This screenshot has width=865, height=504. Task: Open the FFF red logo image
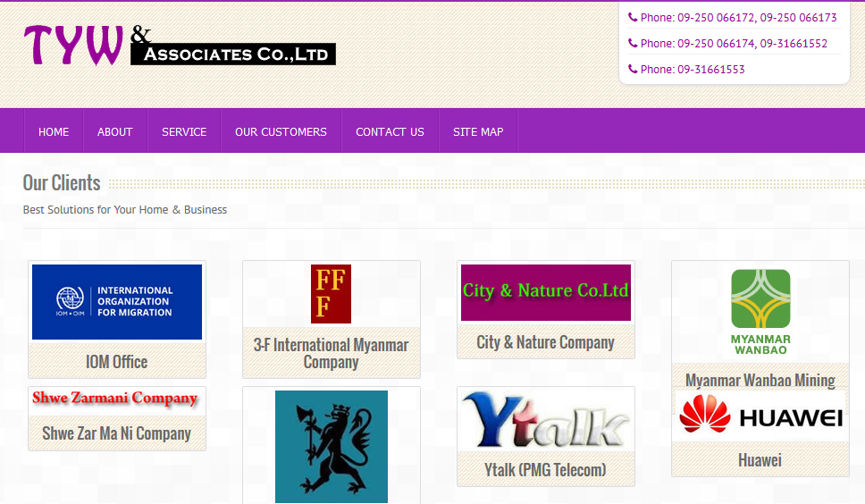point(331,294)
